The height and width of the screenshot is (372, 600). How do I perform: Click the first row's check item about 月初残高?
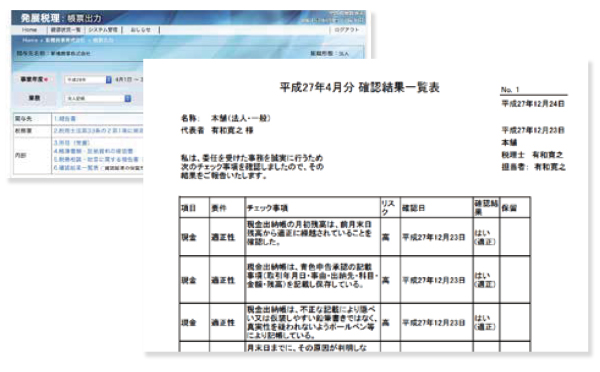tap(309, 233)
